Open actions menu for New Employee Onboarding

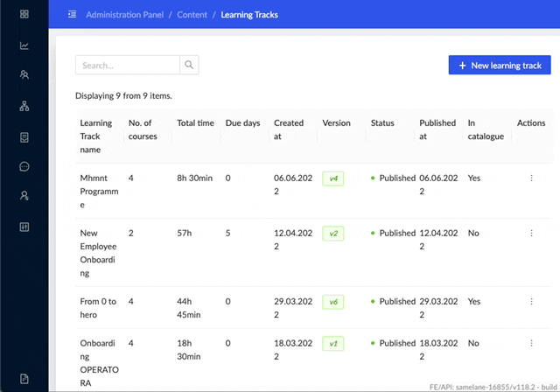pyautogui.click(x=530, y=233)
